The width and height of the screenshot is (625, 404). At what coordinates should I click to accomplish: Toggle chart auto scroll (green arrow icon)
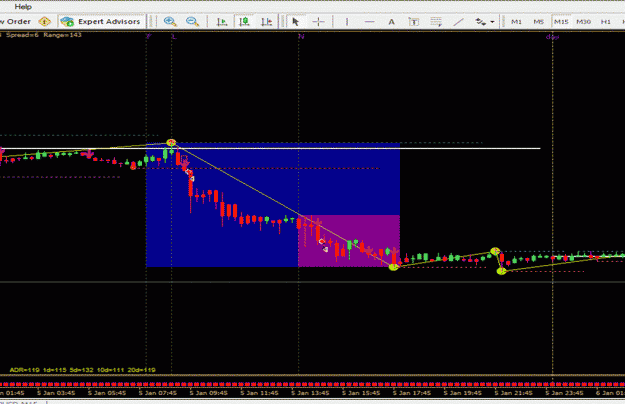pyautogui.click(x=222, y=22)
